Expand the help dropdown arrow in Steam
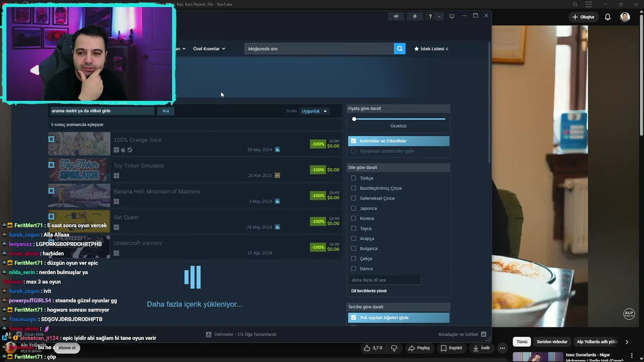The width and height of the screenshot is (644, 362). 439,17
